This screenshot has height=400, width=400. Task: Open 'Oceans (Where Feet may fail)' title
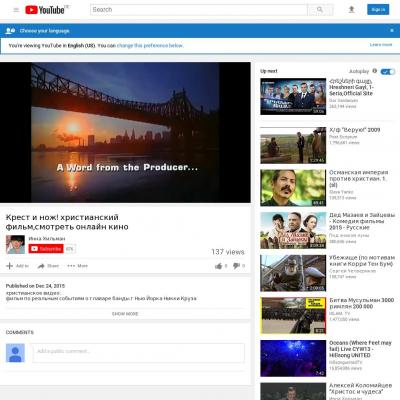(360, 349)
